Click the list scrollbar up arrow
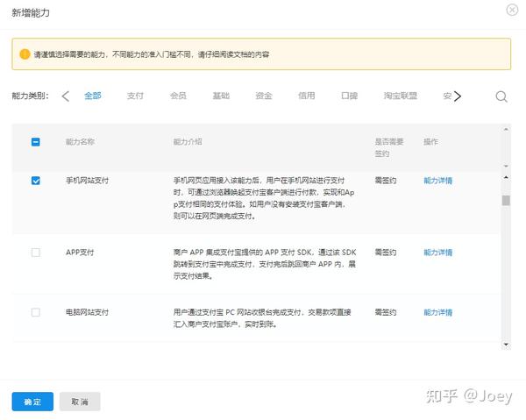This screenshot has height=420, width=526. point(506,177)
